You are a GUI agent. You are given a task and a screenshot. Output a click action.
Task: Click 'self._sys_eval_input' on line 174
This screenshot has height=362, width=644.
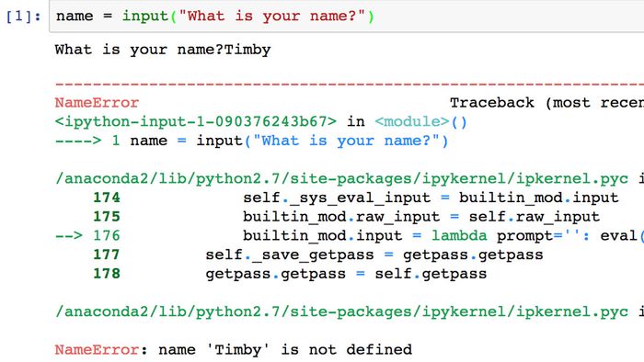click(x=337, y=198)
